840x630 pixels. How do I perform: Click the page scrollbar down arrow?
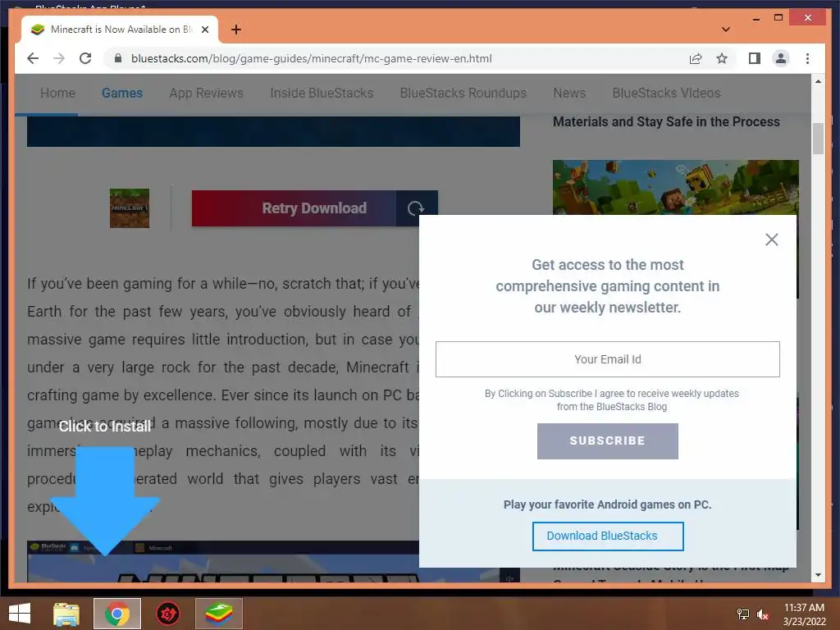coord(818,575)
